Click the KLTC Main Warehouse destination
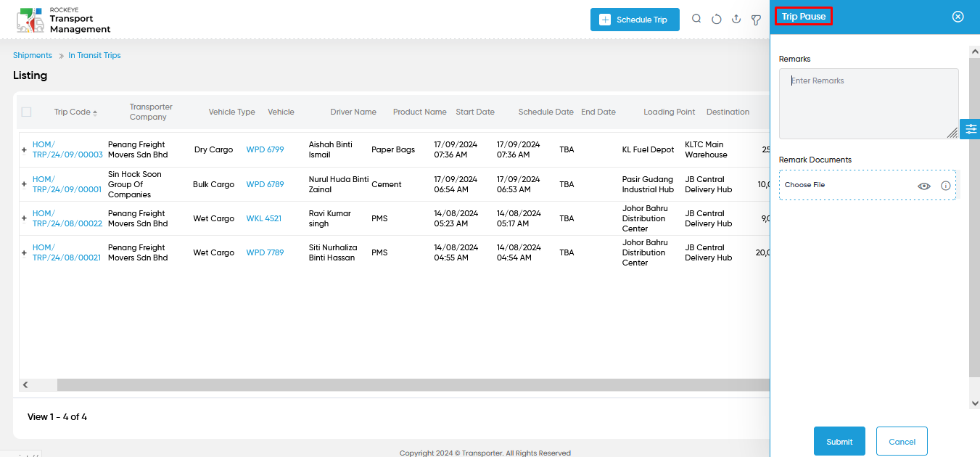 pos(706,149)
